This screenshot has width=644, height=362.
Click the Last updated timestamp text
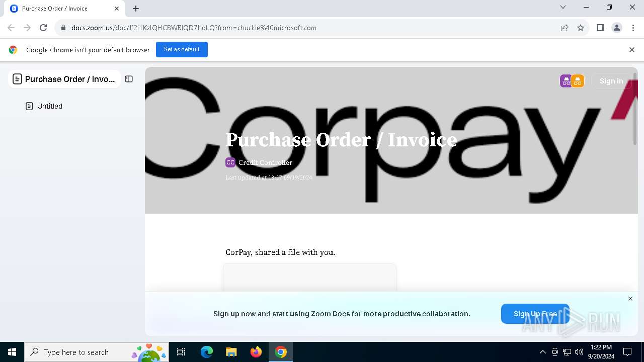(x=269, y=177)
